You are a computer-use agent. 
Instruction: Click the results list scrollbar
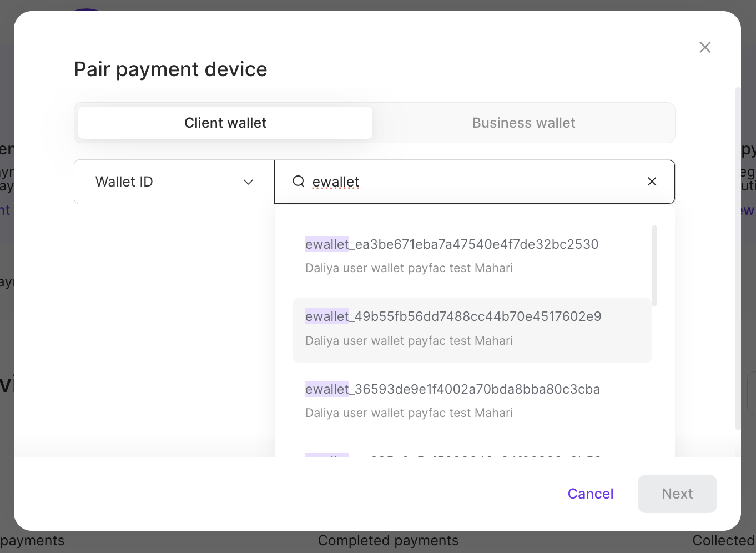(654, 264)
